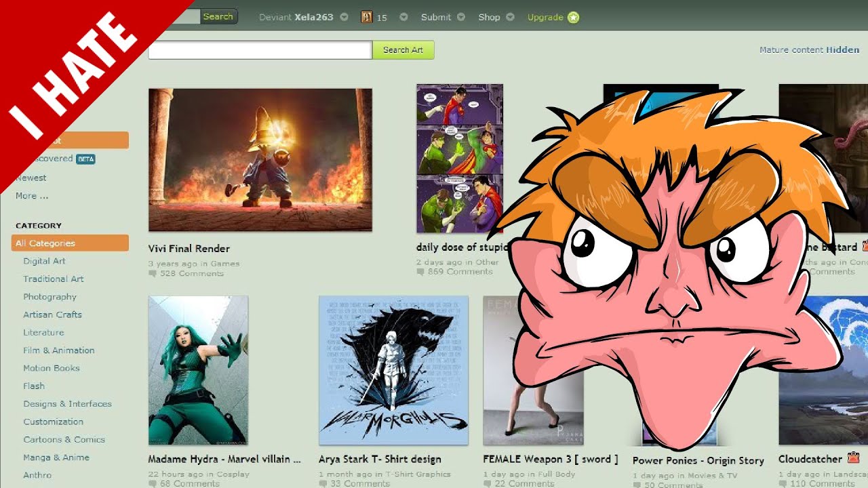This screenshot has width=868, height=488.
Task: Select All Categories in the sidebar
Action: click(70, 243)
